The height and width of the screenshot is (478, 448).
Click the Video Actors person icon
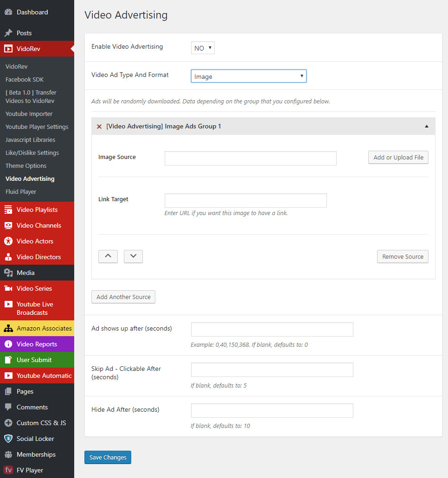tap(8, 241)
